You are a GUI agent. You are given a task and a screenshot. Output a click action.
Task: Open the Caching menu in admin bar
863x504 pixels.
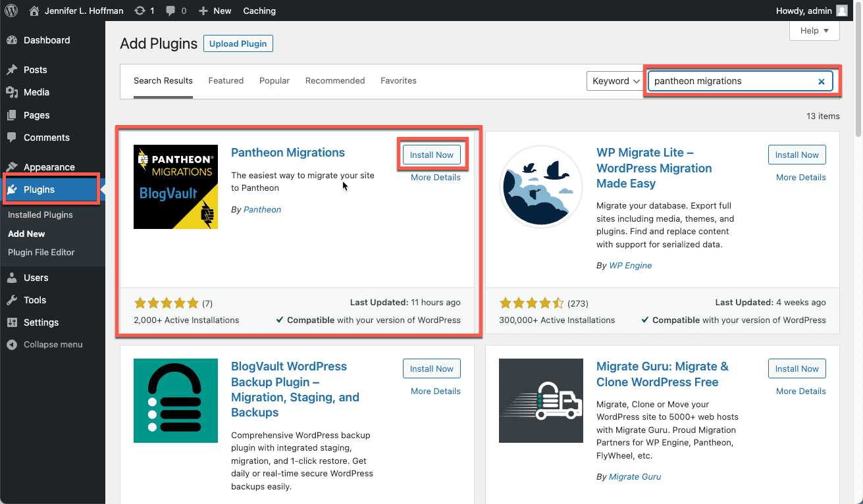point(259,11)
